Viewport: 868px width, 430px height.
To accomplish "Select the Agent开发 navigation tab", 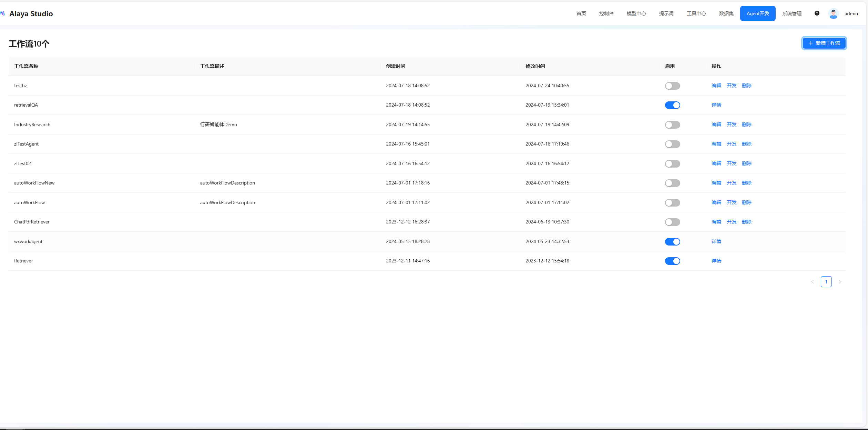I will click(757, 13).
